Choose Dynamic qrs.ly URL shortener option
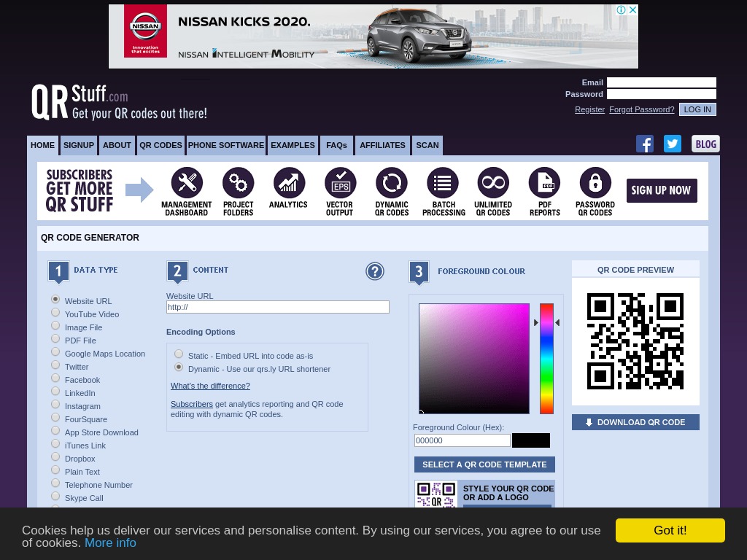Screen dimensions: 747x560 179,367
